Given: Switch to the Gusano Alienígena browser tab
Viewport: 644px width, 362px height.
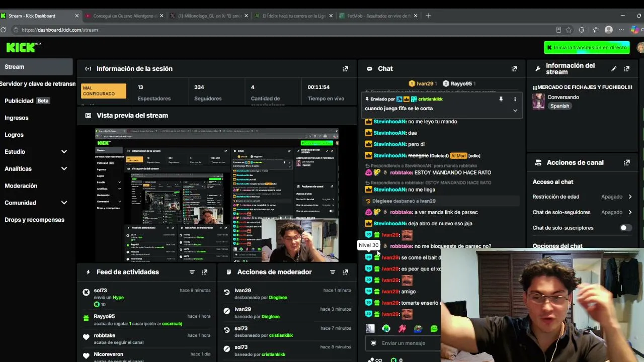Looking at the screenshot, I should pyautogui.click(x=125, y=16).
